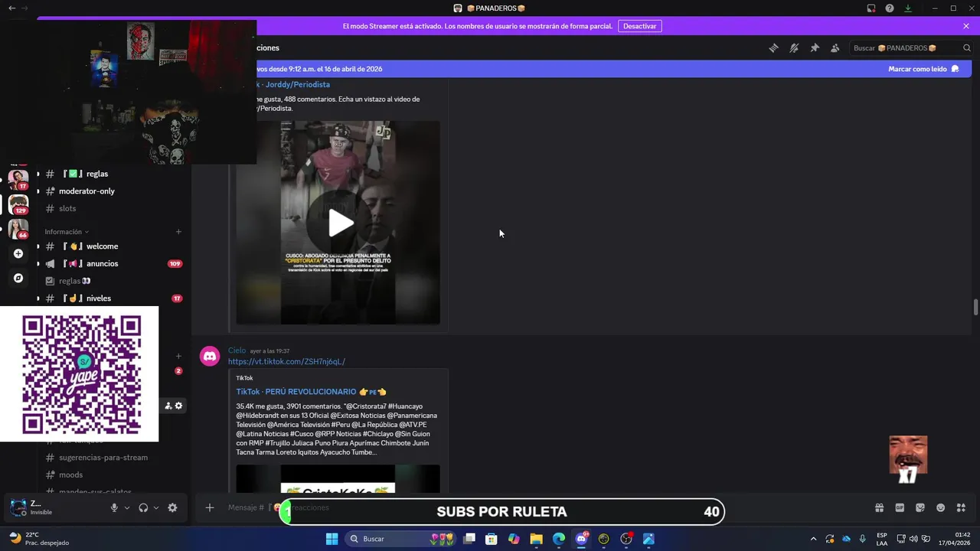
Task: Open the niveles channel
Action: 110,298
